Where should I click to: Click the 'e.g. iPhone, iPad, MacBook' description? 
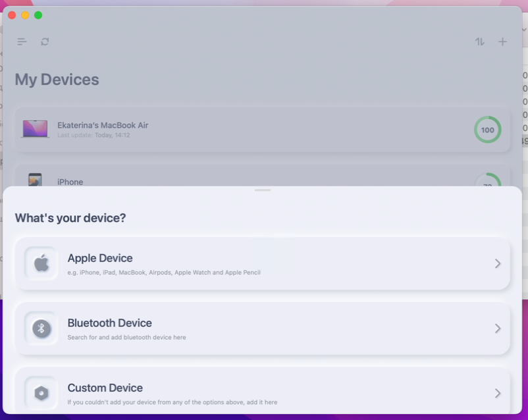tap(164, 273)
